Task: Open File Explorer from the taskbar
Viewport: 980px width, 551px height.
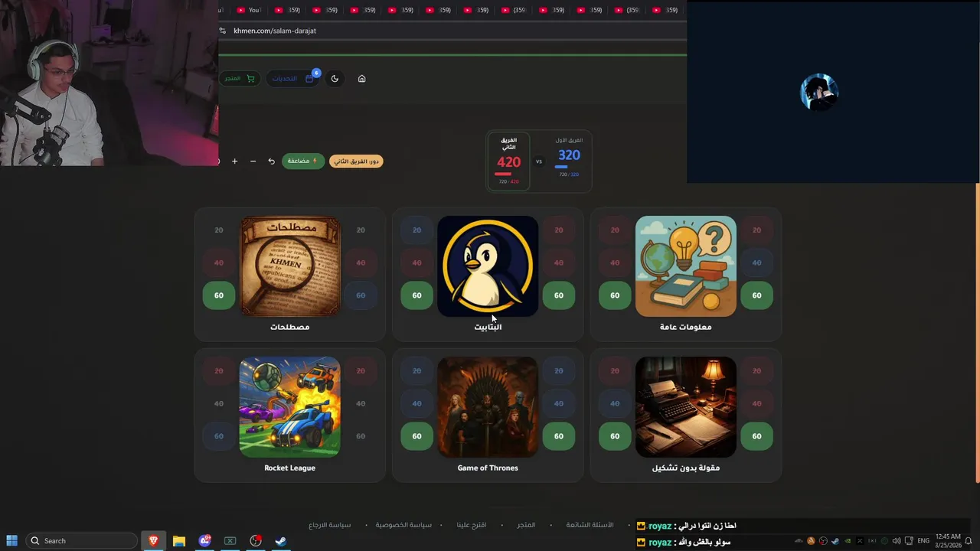Action: pyautogui.click(x=179, y=540)
